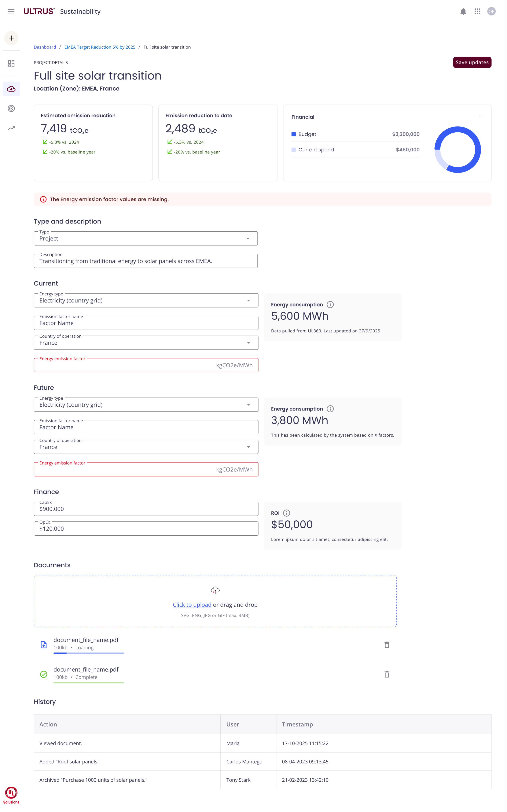Open the Energy consumption info tooltip
Image resolution: width=507 pixels, height=812 pixels.
point(331,304)
